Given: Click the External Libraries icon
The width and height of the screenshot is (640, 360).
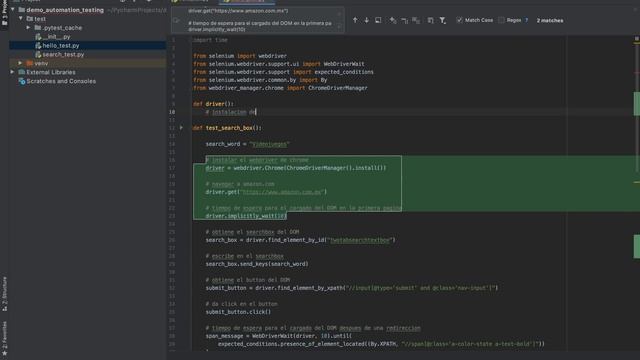Looking at the screenshot, I should click(x=22, y=72).
